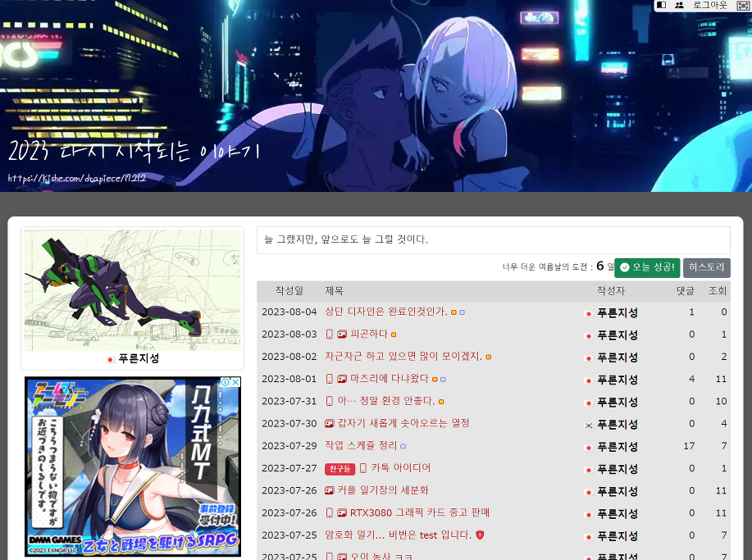This screenshot has width=752, height=560.
Task: Click the Korean flag language icon
Action: pyautogui.click(x=742, y=5)
